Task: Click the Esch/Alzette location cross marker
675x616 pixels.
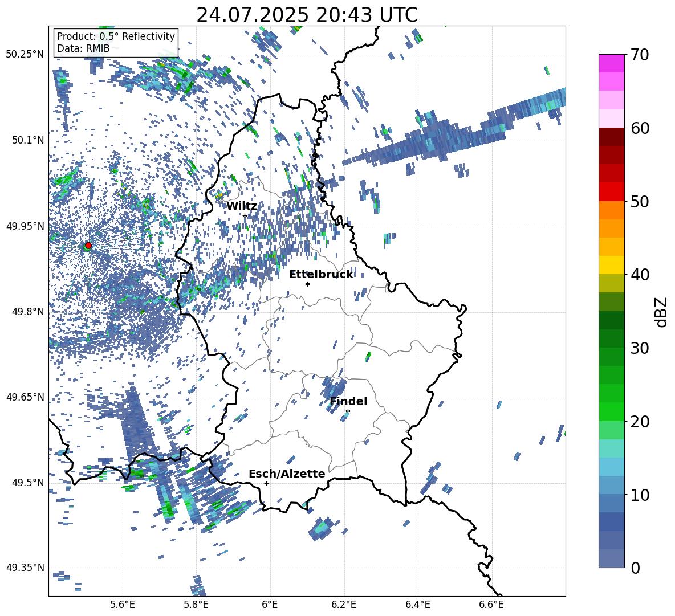Action: pyautogui.click(x=266, y=483)
